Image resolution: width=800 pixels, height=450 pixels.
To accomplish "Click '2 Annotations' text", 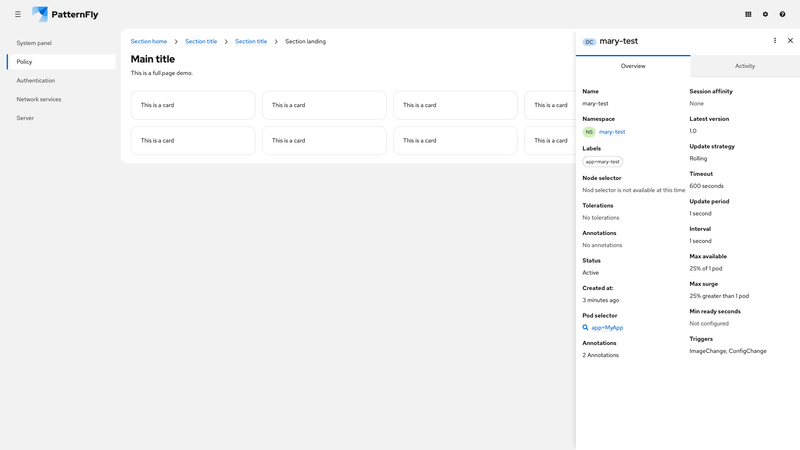I will pos(601,355).
